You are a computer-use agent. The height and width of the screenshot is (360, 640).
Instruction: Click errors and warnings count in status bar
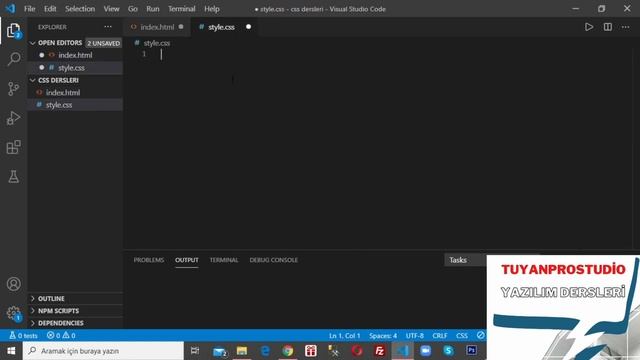tap(61, 336)
